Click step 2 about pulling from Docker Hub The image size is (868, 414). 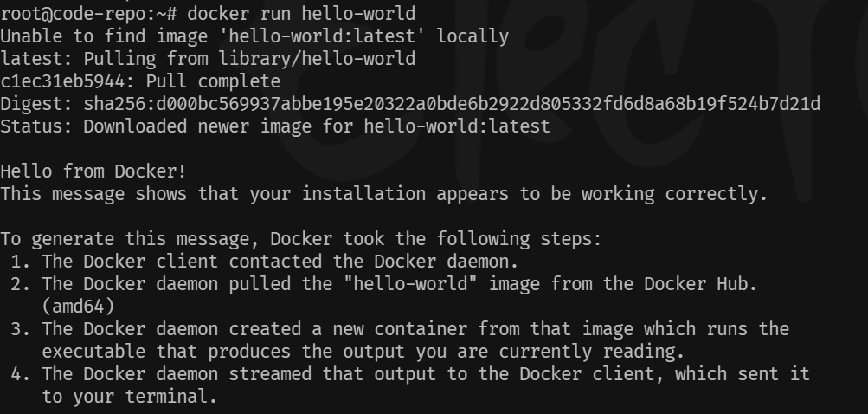[383, 284]
